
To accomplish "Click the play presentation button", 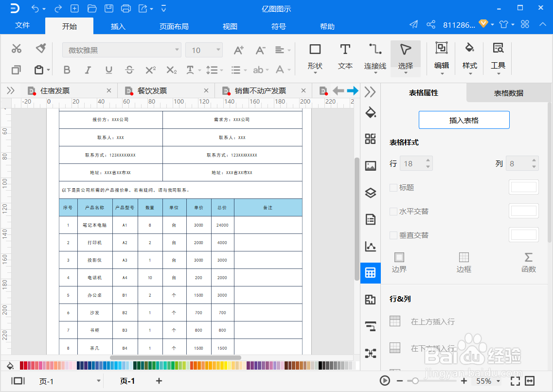I will (385, 381).
